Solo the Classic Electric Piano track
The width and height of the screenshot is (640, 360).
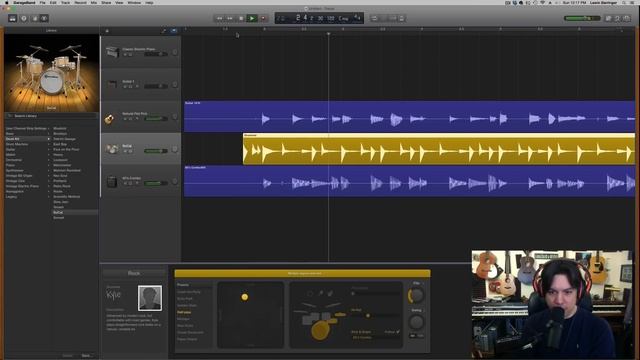tap(130, 54)
